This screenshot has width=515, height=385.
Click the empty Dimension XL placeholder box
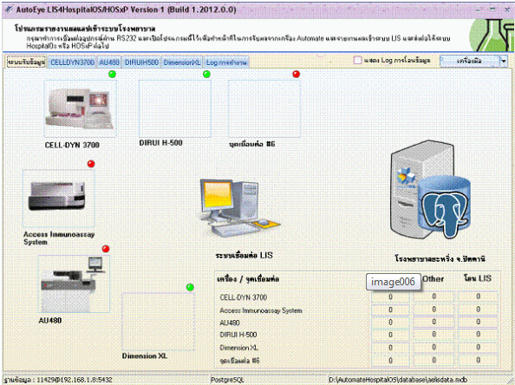[x=158, y=322]
